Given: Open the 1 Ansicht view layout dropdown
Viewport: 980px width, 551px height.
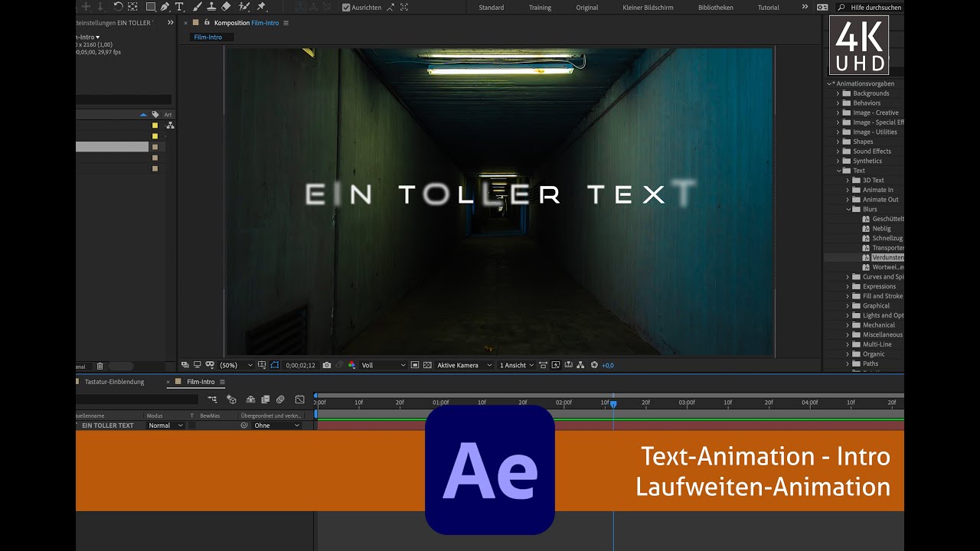Looking at the screenshot, I should click(517, 365).
